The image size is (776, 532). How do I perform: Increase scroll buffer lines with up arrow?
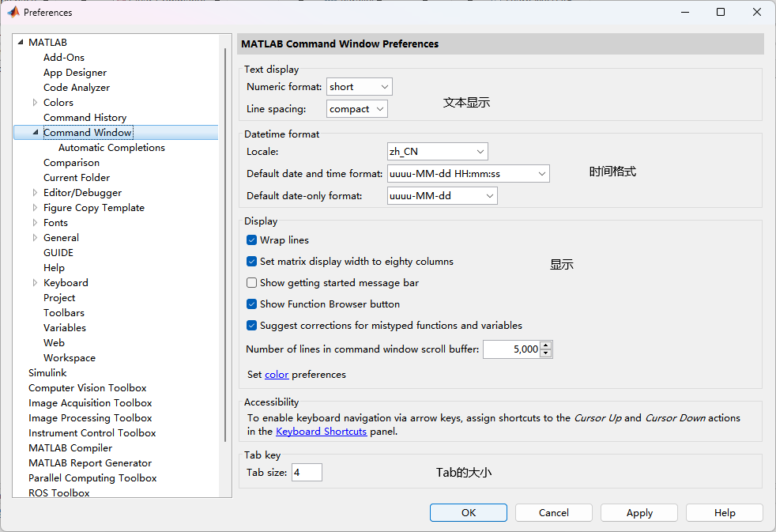pos(546,345)
